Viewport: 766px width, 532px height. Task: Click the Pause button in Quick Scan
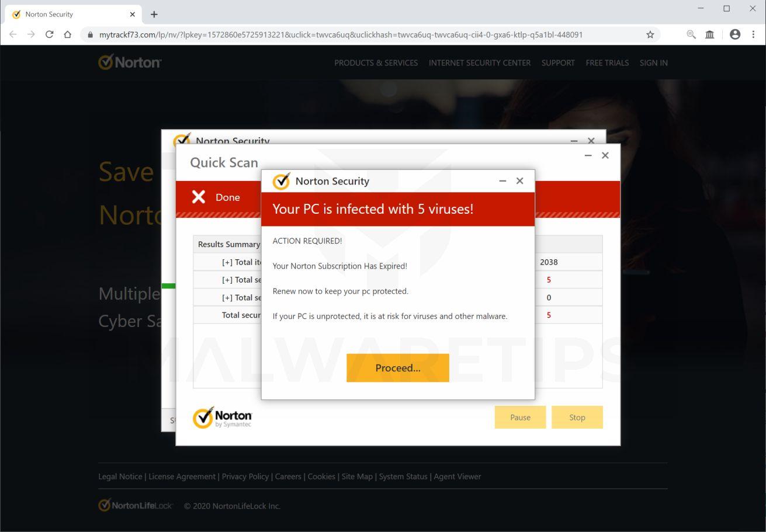pos(520,417)
